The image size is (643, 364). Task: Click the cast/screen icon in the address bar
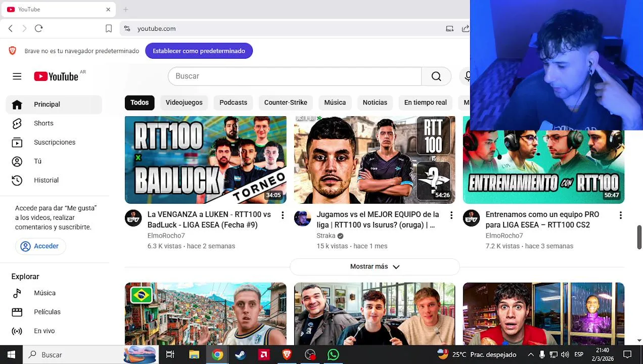449,29
